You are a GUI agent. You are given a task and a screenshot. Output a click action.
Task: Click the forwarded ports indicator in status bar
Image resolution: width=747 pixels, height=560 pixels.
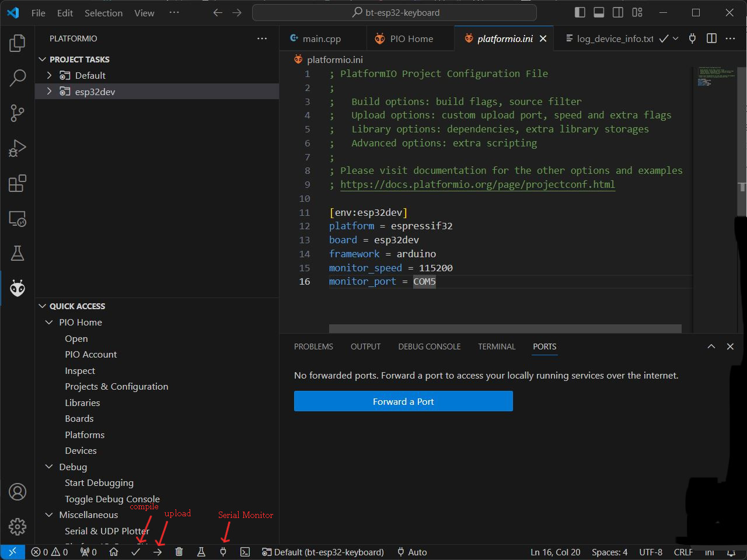pyautogui.click(x=89, y=552)
